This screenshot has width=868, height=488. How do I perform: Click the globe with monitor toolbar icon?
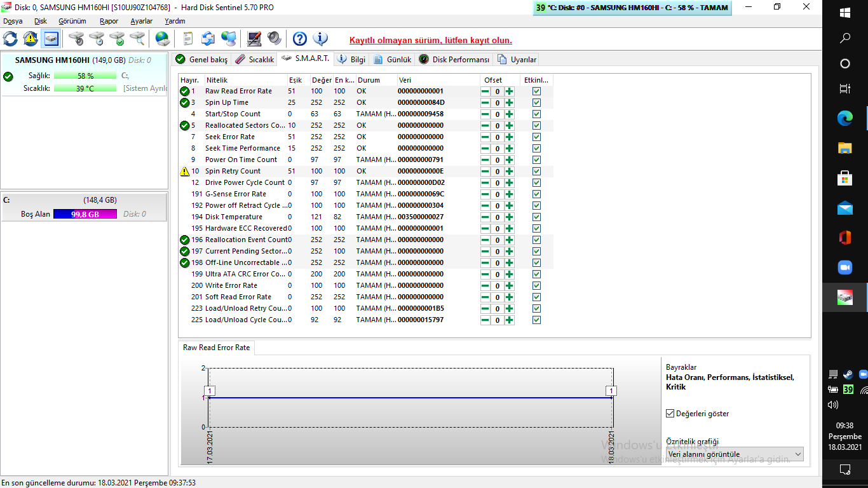point(229,39)
